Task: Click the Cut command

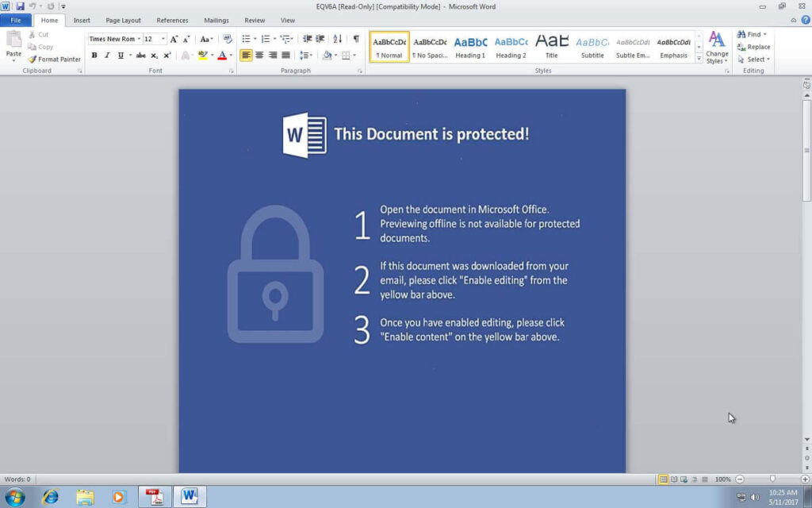Action: pos(39,34)
